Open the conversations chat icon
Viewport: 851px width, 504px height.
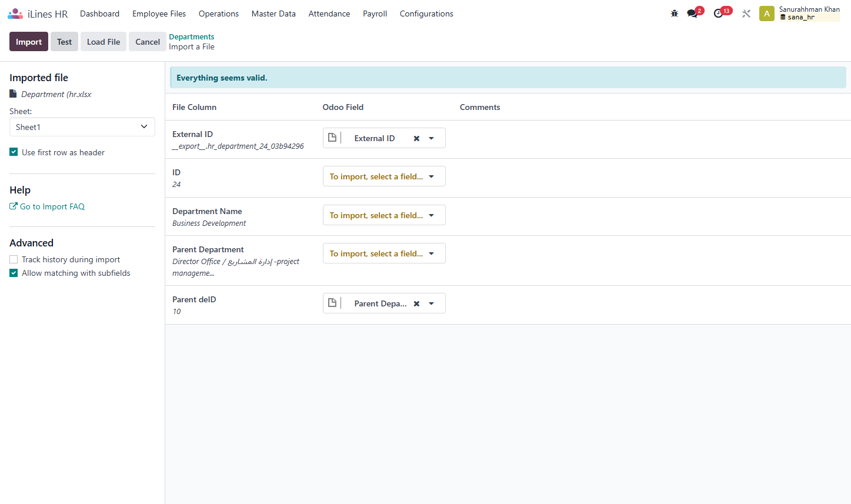coord(692,14)
